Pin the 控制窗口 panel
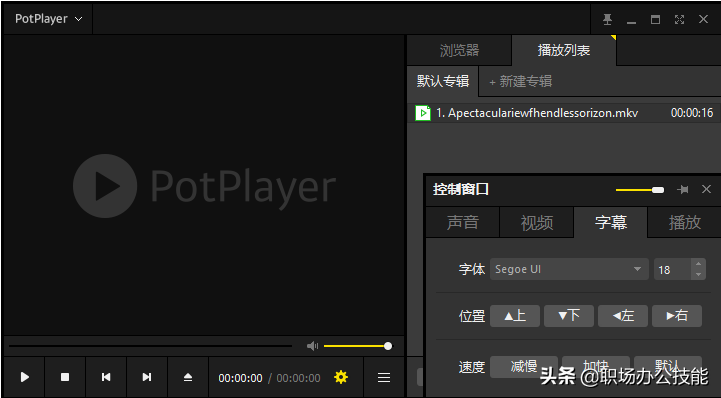721x398 pixels. [683, 189]
